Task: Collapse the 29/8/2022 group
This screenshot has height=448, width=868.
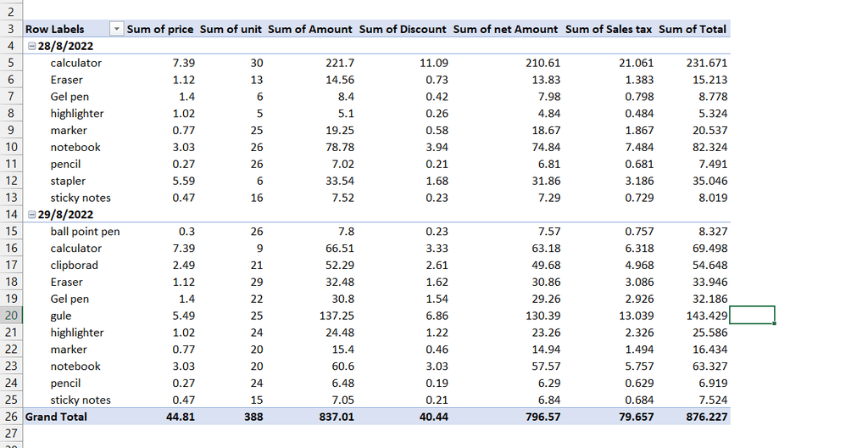Action: 31,215
